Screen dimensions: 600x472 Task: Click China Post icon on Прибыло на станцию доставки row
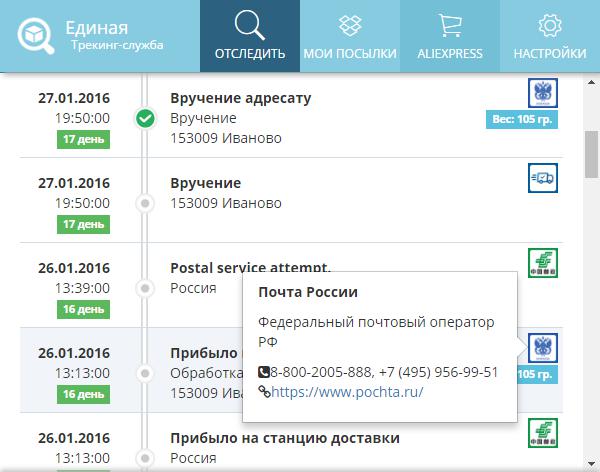tap(543, 433)
